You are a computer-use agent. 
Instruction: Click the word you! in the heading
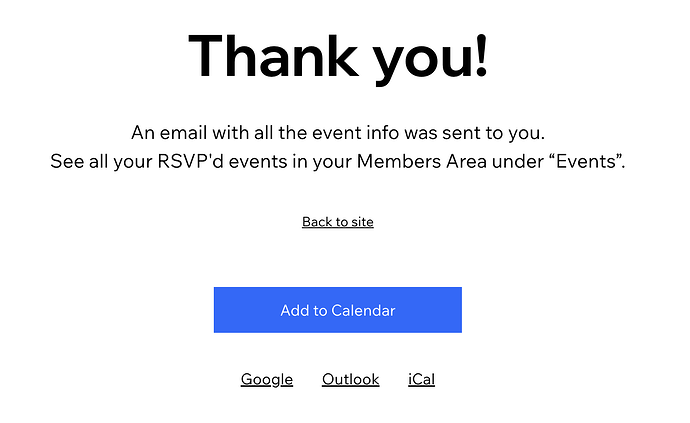430,59
